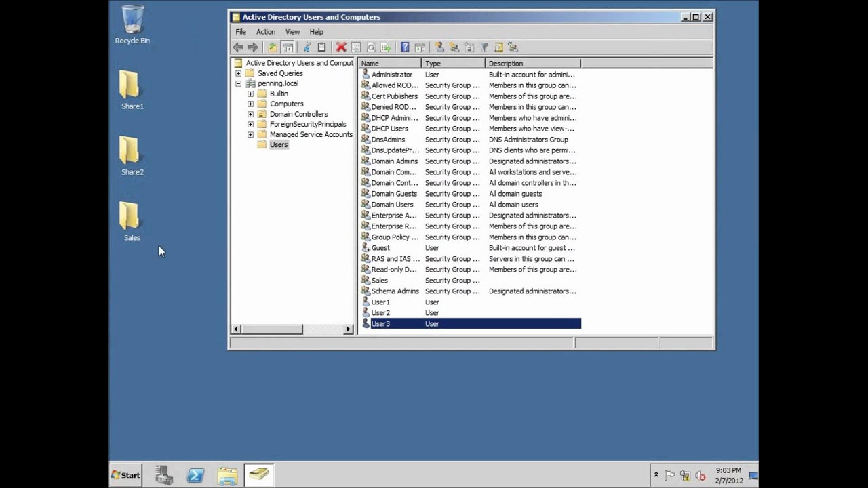
Task: Go back using the toolbar Back arrow
Action: pyautogui.click(x=238, y=47)
